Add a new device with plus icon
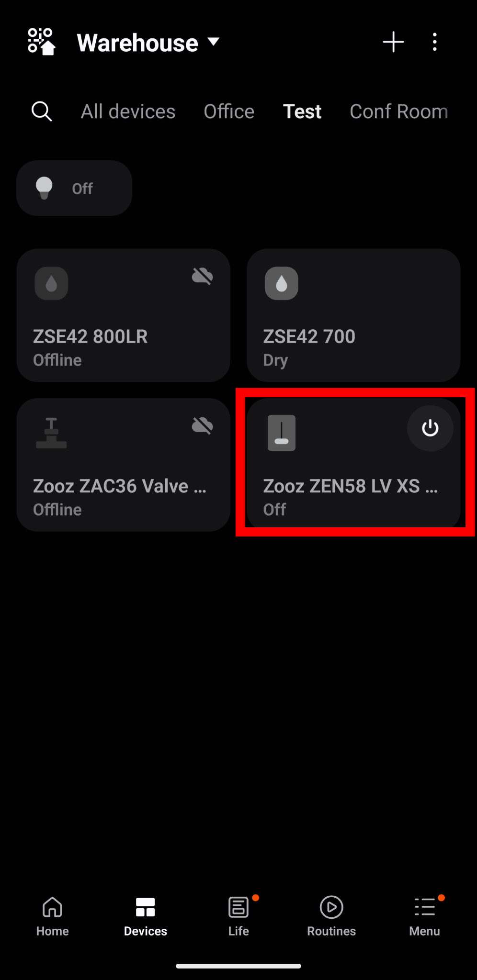 393,42
